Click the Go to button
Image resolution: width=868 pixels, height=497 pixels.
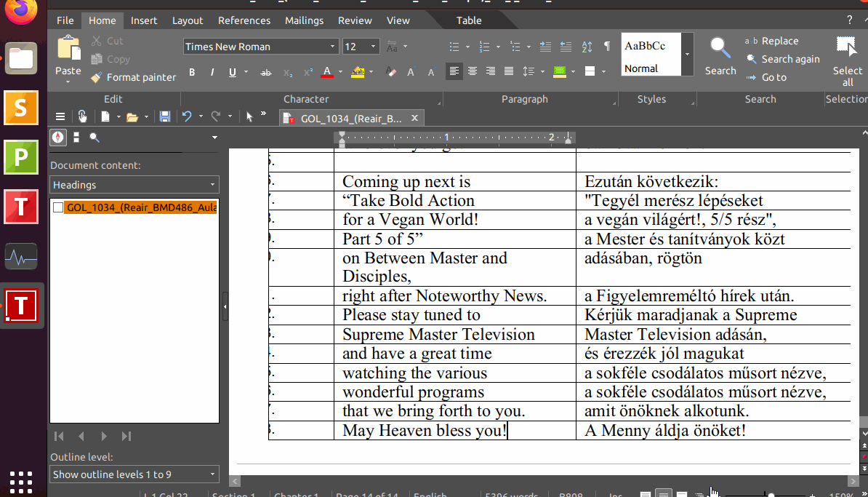click(x=773, y=77)
